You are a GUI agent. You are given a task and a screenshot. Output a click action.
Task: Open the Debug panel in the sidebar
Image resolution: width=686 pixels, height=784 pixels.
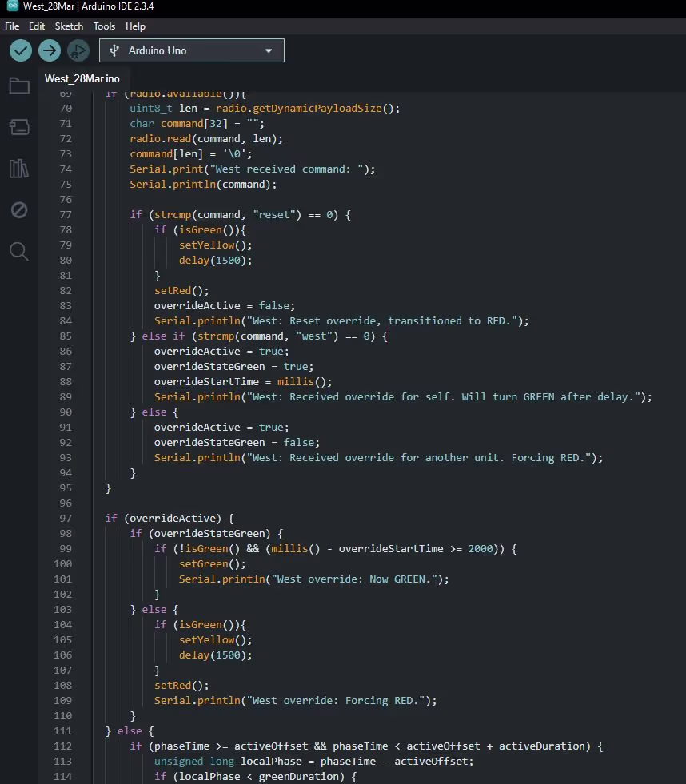tap(19, 210)
